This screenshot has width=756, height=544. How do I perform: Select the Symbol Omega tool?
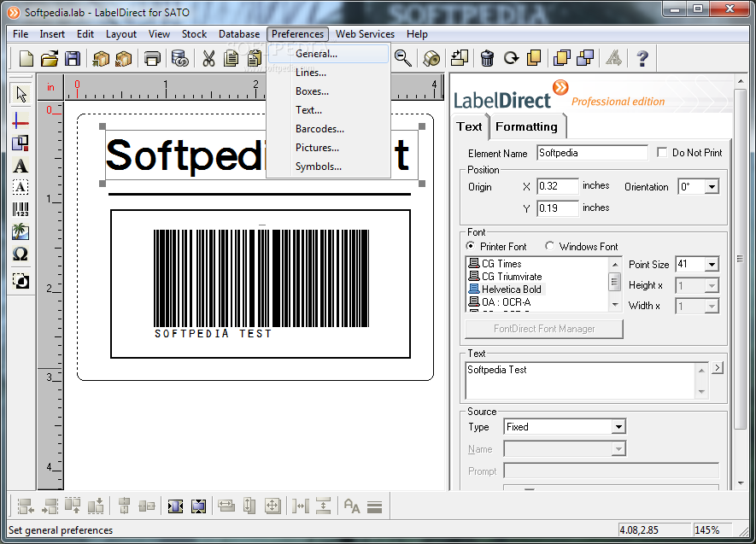click(x=21, y=254)
